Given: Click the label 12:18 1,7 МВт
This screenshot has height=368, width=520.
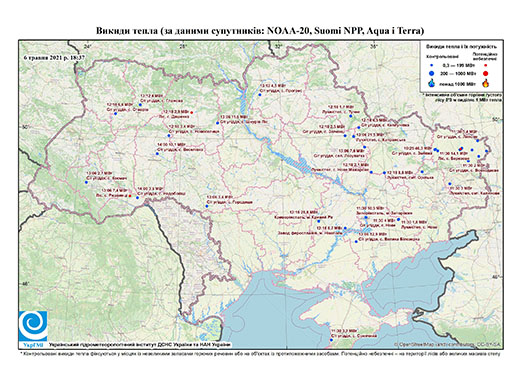Looking at the screenshot, I should (341, 107).
